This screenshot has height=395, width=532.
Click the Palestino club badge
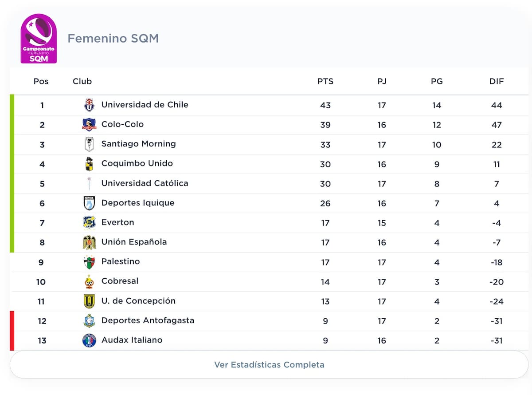(x=89, y=262)
